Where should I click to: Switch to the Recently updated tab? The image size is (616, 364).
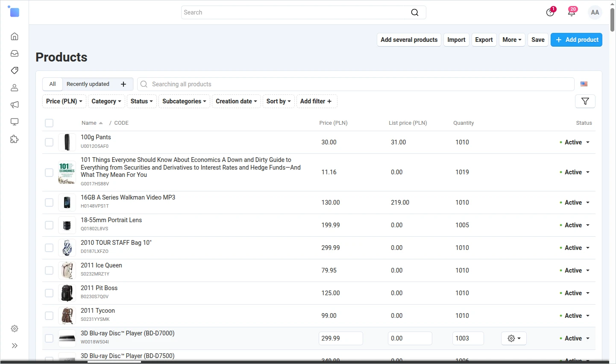click(x=88, y=84)
